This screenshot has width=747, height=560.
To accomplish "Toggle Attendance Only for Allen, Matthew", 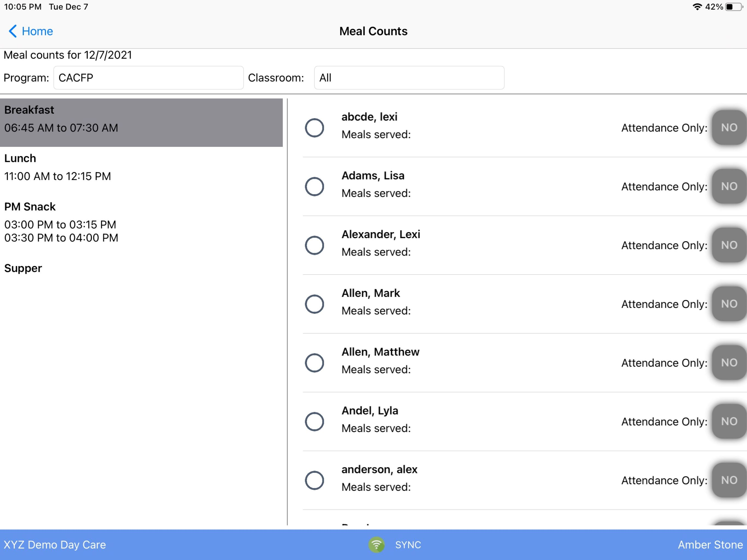I will tap(729, 362).
